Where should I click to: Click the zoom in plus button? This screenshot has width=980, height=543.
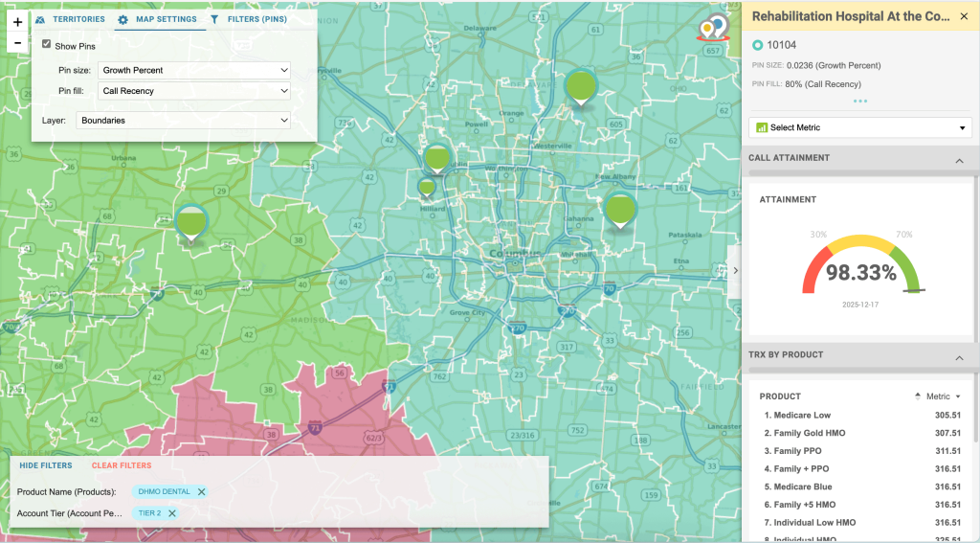coord(17,22)
